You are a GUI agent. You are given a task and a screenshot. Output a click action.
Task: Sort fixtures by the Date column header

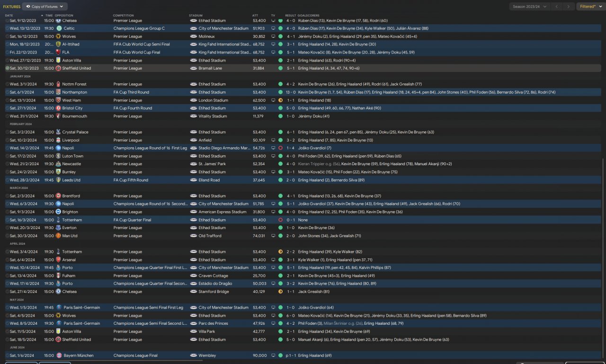click(9, 16)
